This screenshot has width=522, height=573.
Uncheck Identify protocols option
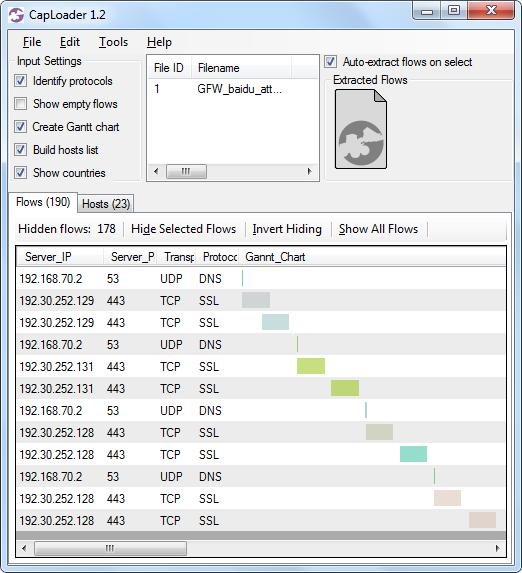[20, 81]
